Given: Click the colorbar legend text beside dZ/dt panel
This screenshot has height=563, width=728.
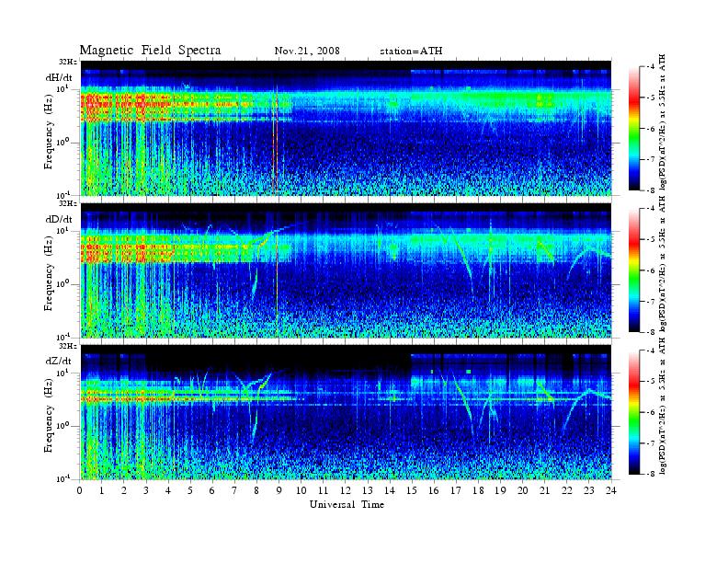Looking at the screenshot, I should coord(663,407).
